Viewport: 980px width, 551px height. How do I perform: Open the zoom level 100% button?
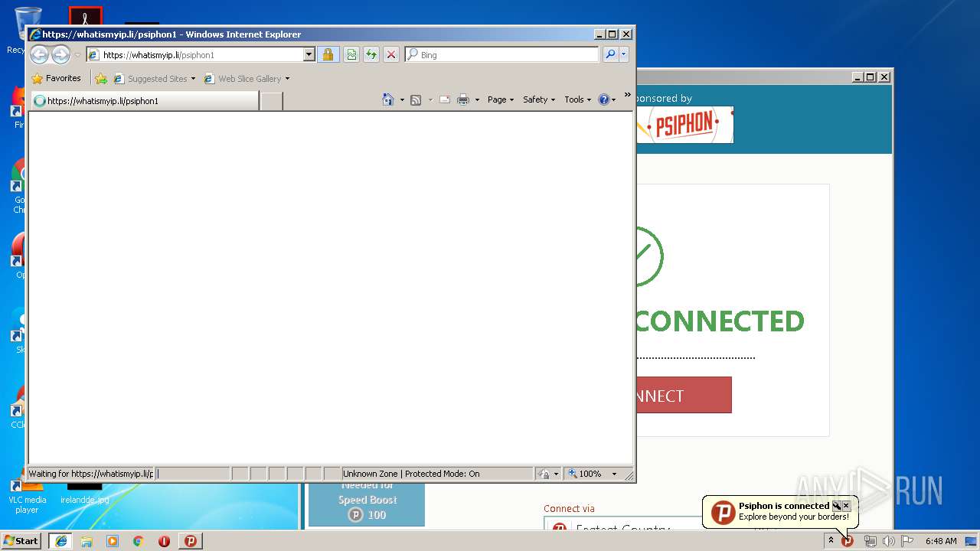586,474
